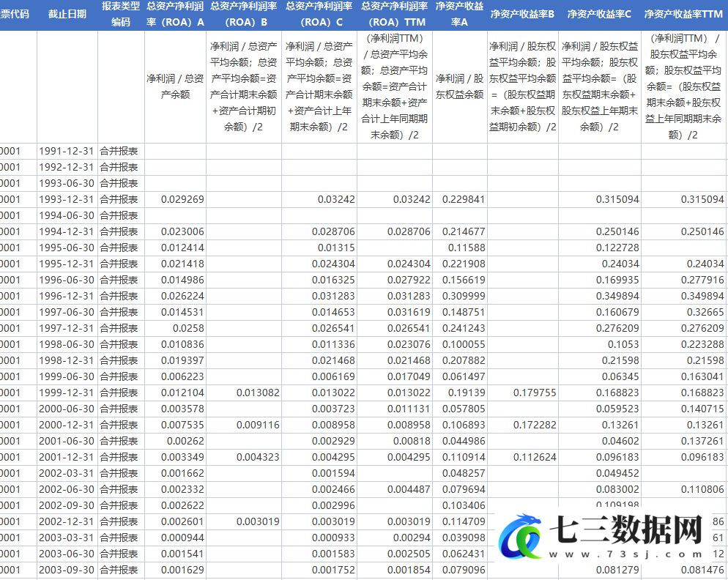
Task: Select the date cell 1992-12-31
Action: 67,167
